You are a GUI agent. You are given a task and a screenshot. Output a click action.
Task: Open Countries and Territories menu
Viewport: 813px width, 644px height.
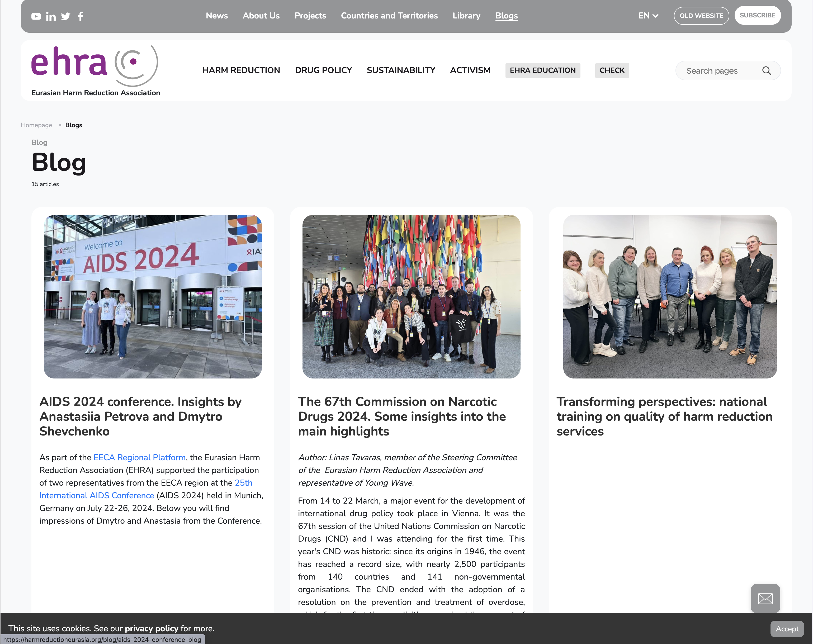(390, 16)
